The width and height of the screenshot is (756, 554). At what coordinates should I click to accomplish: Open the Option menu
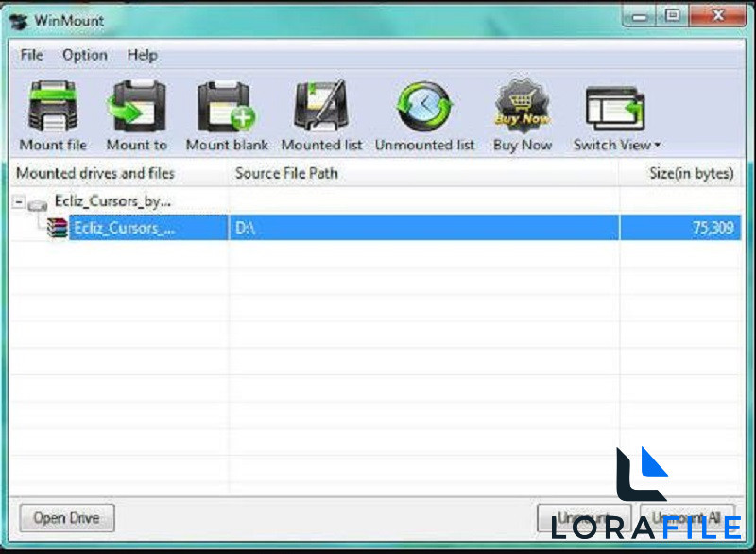click(85, 55)
